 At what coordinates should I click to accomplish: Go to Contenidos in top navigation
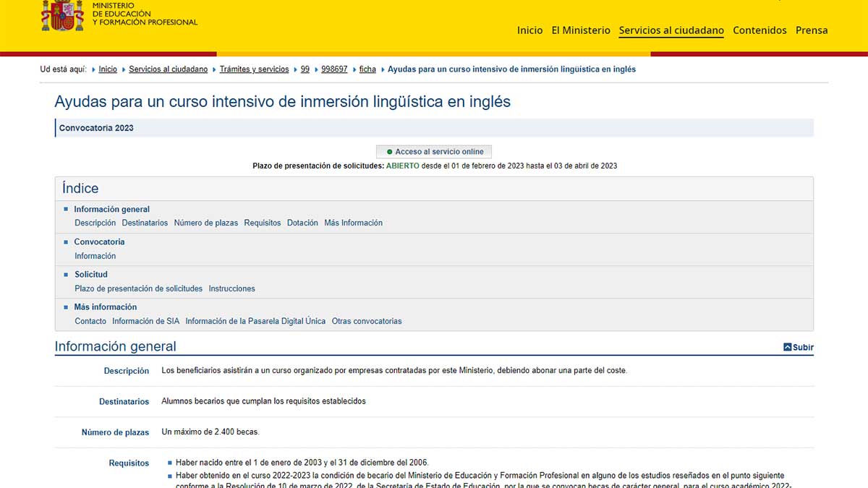[759, 30]
